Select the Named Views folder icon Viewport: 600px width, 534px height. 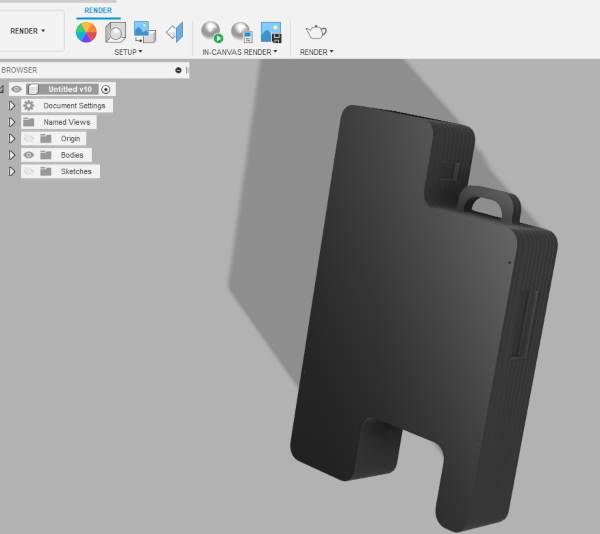(x=29, y=122)
